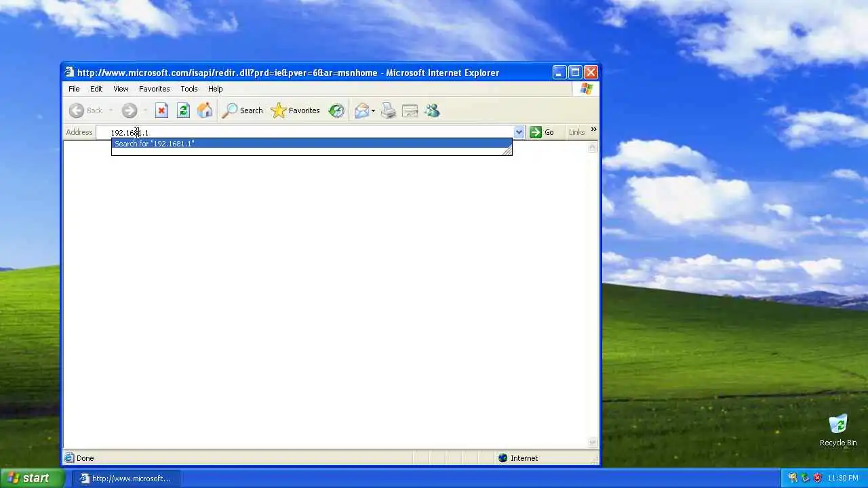Open the Help menu
Screen dimensions: 868x488
click(215, 89)
